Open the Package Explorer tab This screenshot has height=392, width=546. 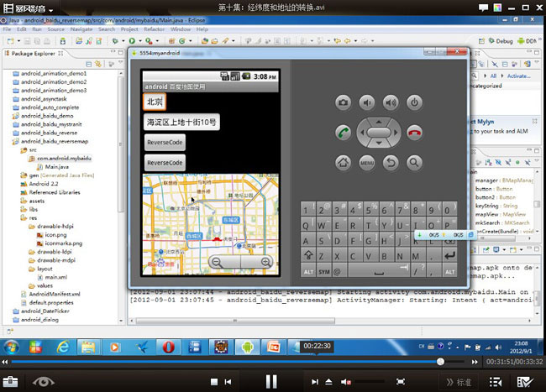[x=34, y=53]
